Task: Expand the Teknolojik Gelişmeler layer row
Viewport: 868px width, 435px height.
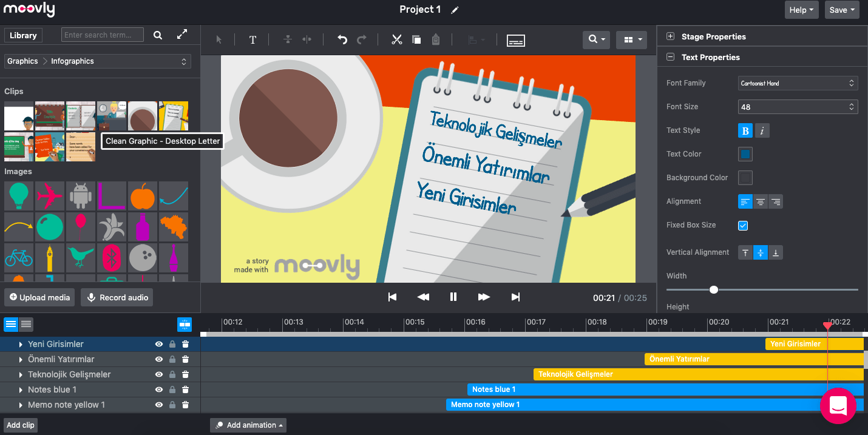Action: pyautogui.click(x=21, y=375)
